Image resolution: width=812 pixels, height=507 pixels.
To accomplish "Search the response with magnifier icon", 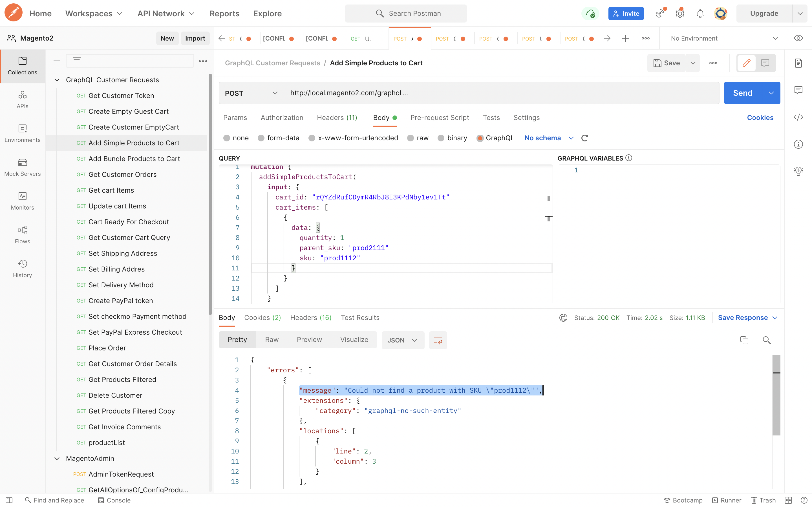I will (766, 340).
